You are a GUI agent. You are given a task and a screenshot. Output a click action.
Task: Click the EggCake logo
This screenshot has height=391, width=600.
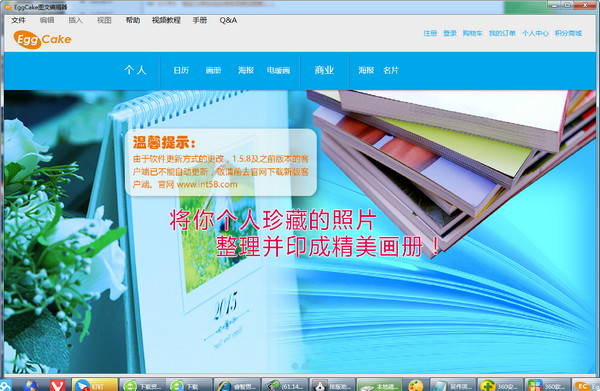click(42, 39)
